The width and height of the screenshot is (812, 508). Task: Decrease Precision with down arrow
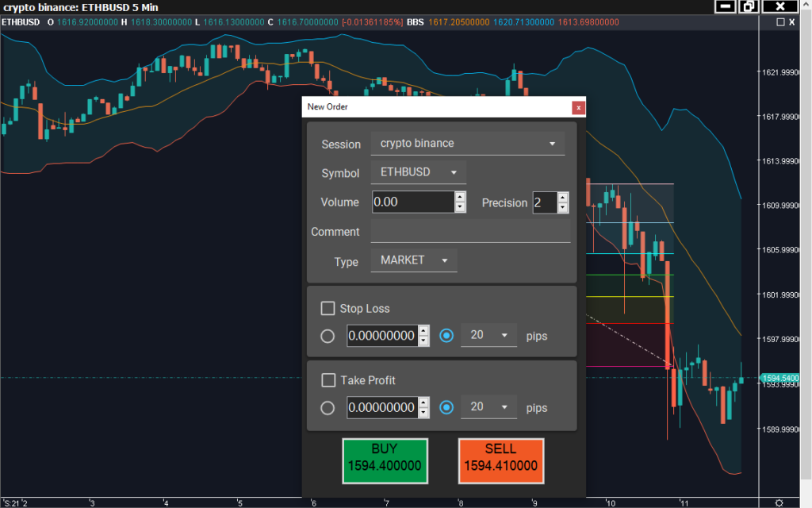point(562,208)
